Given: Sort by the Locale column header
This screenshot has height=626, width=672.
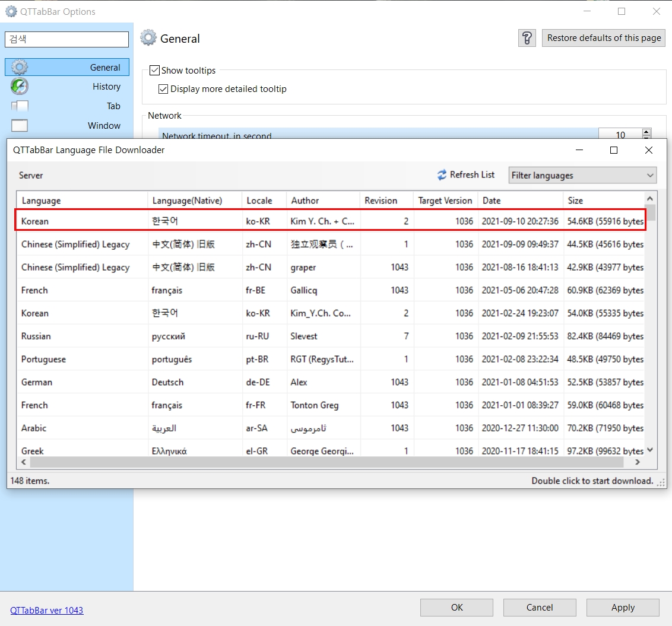Looking at the screenshot, I should click(x=264, y=201).
